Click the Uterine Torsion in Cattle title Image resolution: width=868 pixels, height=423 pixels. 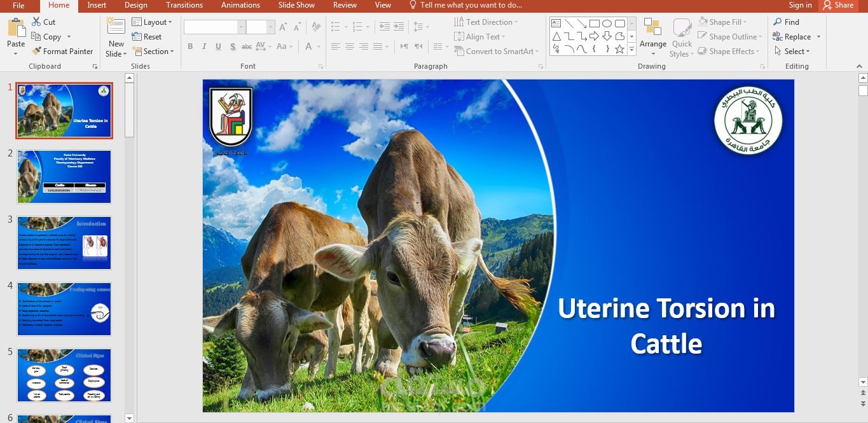pyautogui.click(x=666, y=326)
